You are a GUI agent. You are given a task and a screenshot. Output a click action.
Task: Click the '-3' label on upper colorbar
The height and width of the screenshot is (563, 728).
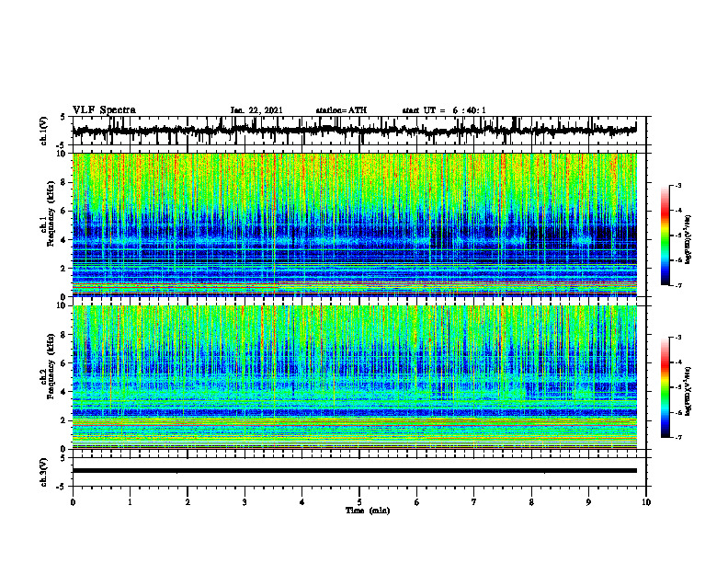[677, 185]
